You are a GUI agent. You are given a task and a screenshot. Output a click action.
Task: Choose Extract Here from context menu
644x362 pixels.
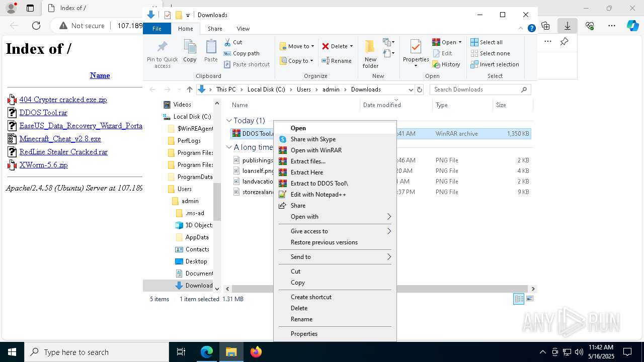[x=335, y=172]
